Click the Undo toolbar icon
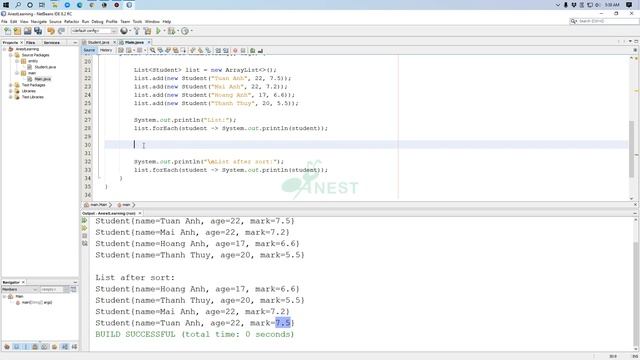The image size is (640, 360). 51,31
